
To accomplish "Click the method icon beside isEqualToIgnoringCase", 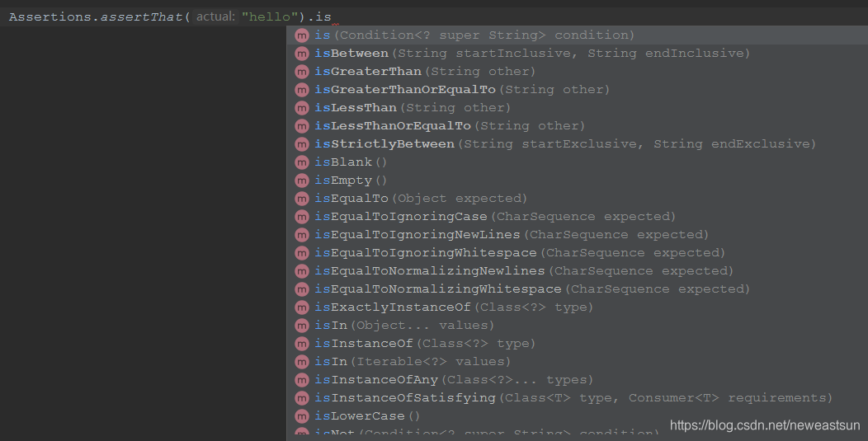I will 302,217.
